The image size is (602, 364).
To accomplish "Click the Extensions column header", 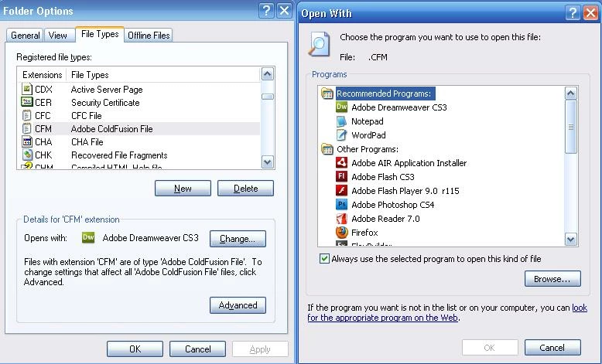I will [42, 74].
